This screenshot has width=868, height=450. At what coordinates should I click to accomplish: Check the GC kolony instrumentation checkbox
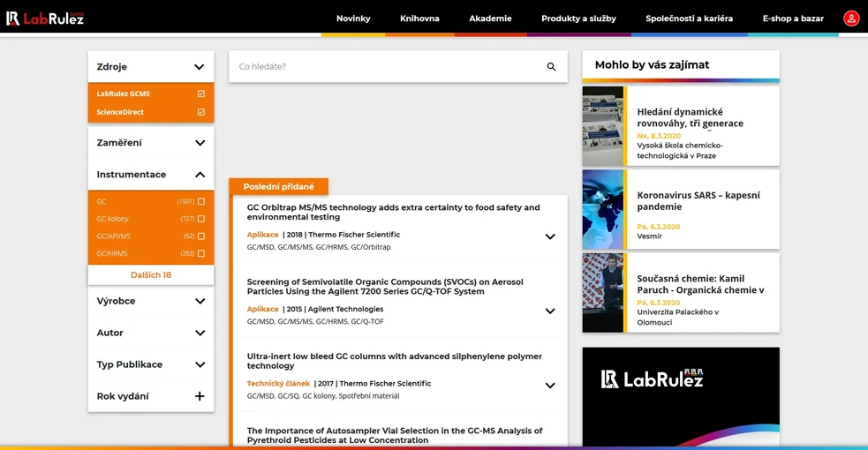pos(201,219)
